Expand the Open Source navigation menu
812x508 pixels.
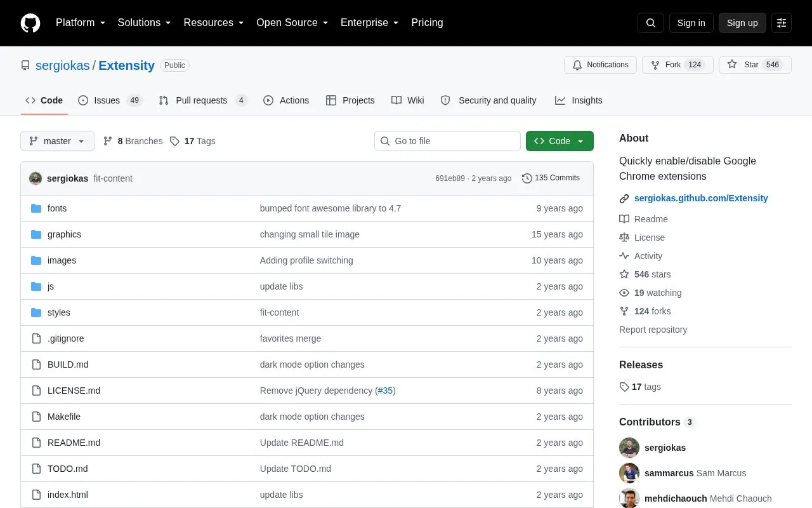click(292, 23)
